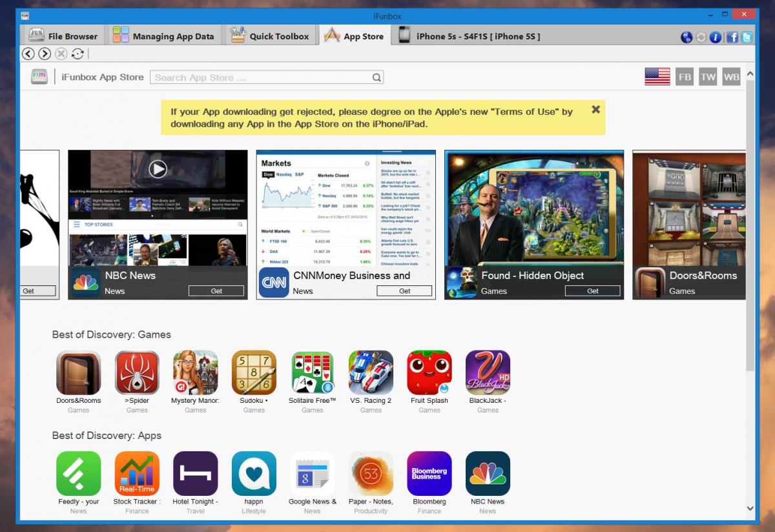Open the happn app icon
This screenshot has width=775, height=532.
254,473
